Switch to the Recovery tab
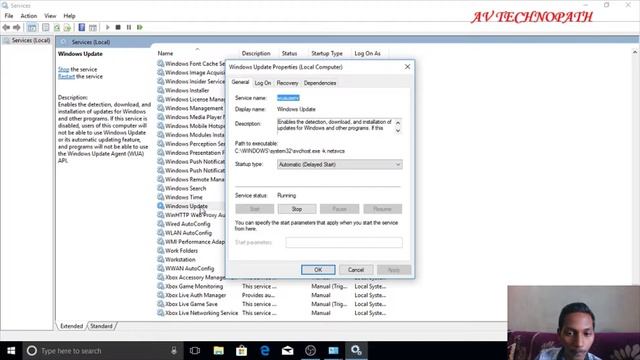Viewport: 640px width, 360px height. pos(287,83)
